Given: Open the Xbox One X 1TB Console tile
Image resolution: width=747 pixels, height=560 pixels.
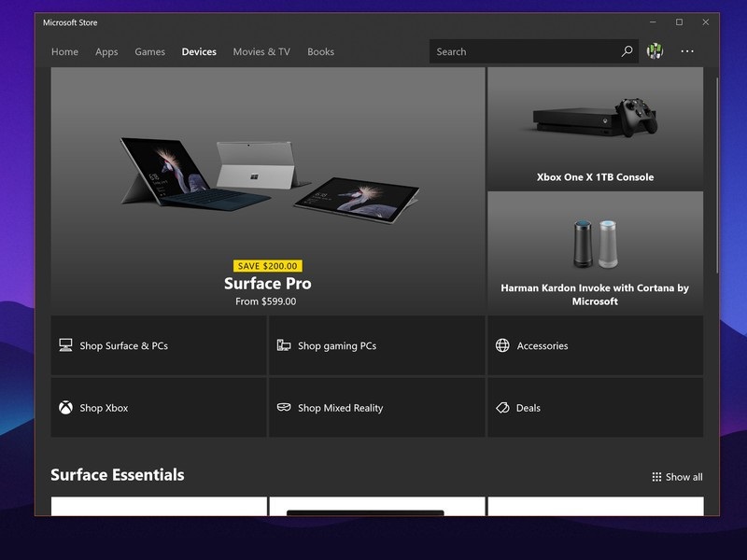Looking at the screenshot, I should click(596, 129).
